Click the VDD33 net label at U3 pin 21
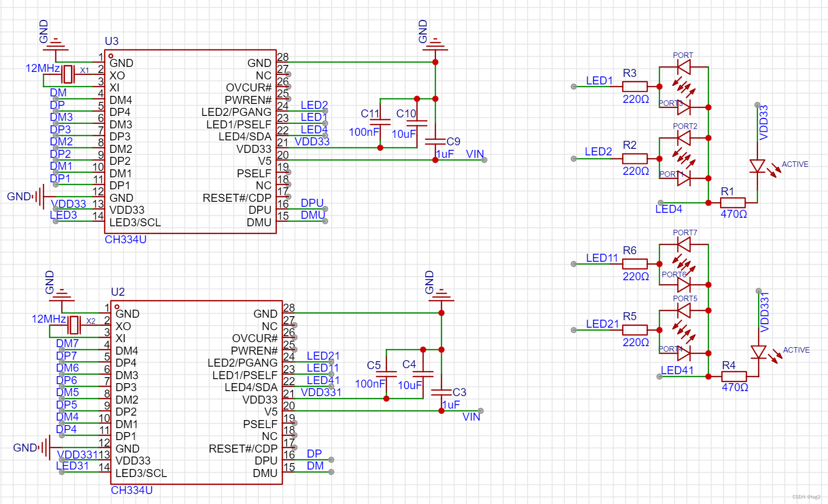Image resolution: width=828 pixels, height=504 pixels. click(312, 141)
